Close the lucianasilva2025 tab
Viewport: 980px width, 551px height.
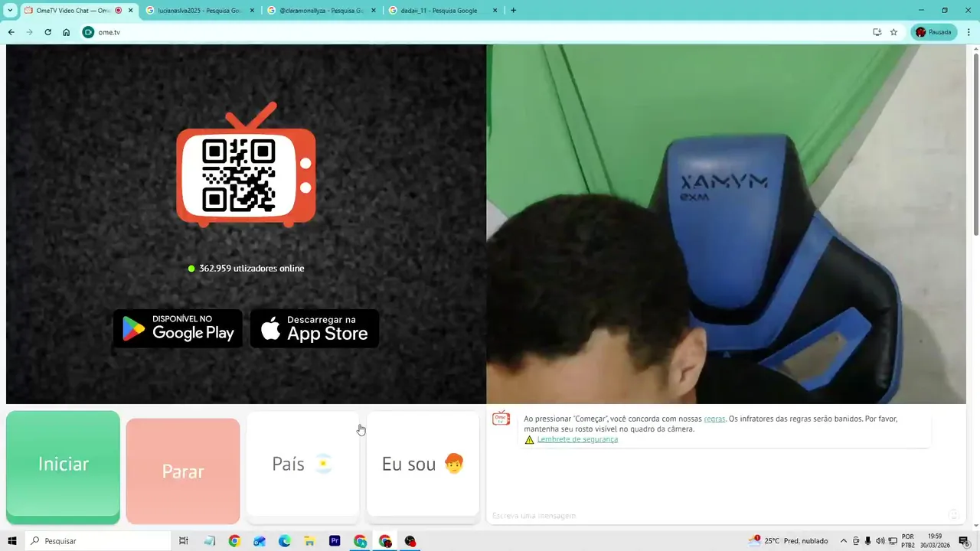pos(252,11)
